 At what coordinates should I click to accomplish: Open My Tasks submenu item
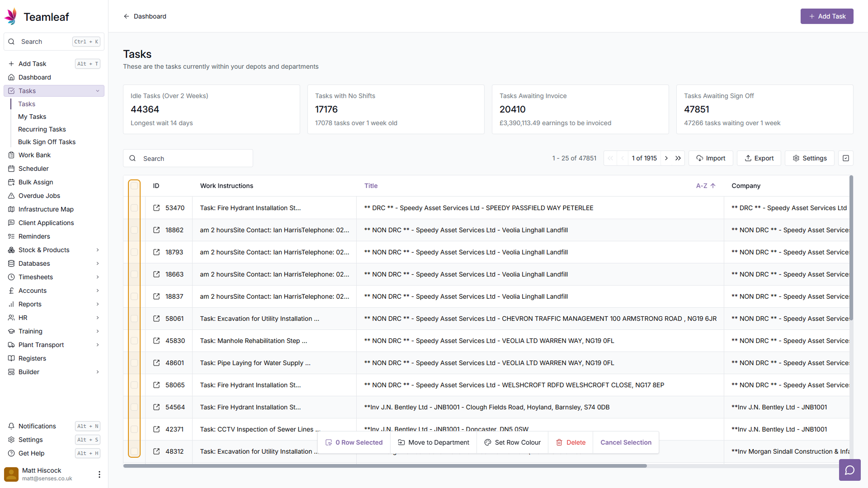coord(32,117)
